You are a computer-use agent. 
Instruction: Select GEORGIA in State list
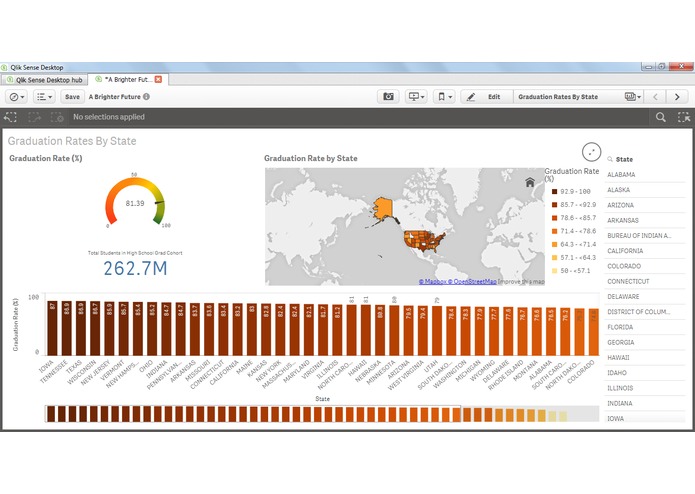pyautogui.click(x=645, y=342)
